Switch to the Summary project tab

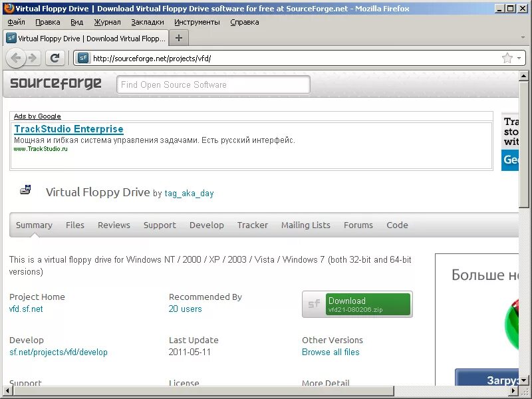[x=34, y=225]
